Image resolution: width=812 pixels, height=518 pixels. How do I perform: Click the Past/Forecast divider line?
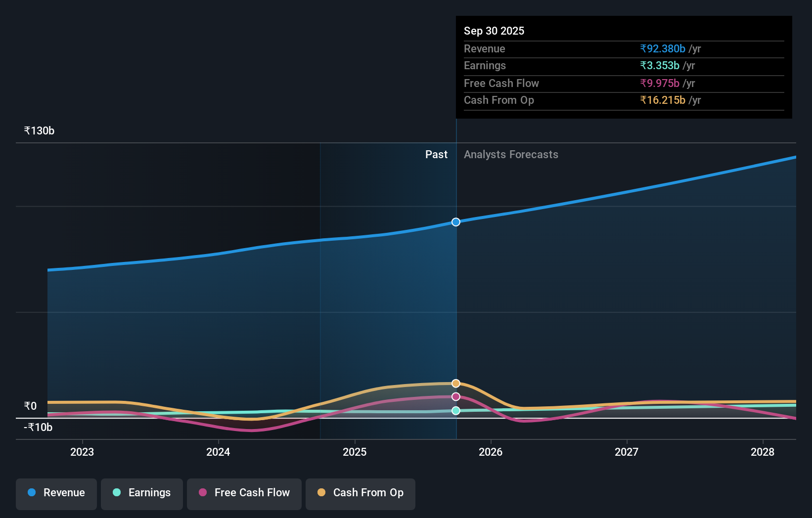[455, 297]
